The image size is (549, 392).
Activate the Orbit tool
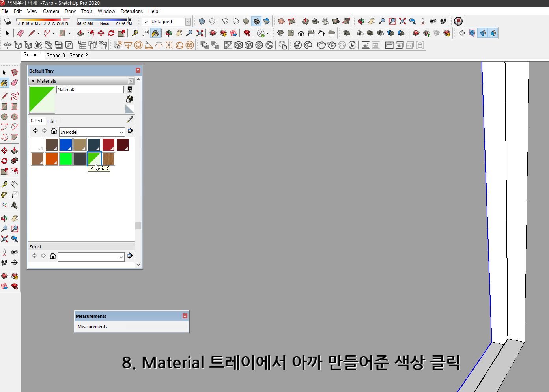tap(4, 218)
